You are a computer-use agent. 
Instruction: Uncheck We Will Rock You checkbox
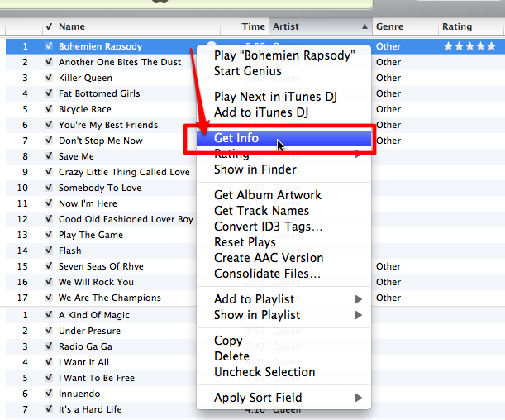49,282
